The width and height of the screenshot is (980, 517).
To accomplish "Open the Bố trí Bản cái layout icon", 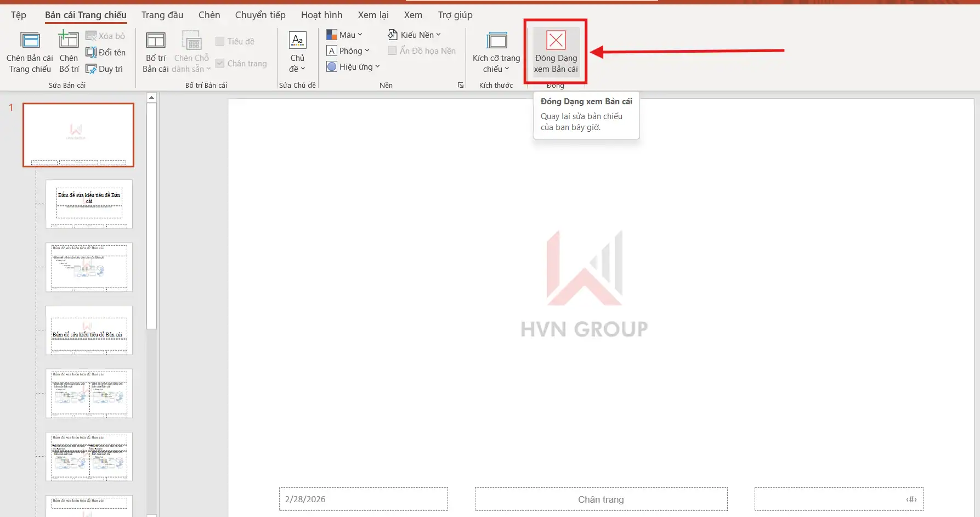I will (155, 41).
